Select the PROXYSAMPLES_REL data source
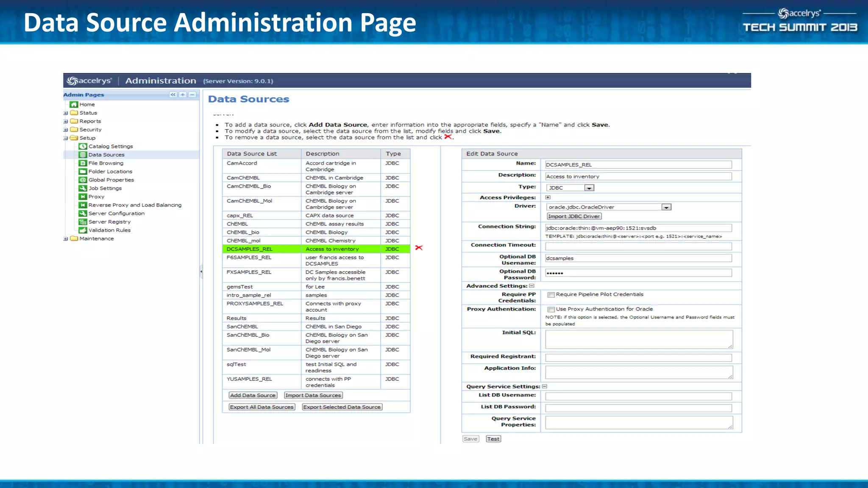The height and width of the screenshot is (488, 868). pos(316,307)
